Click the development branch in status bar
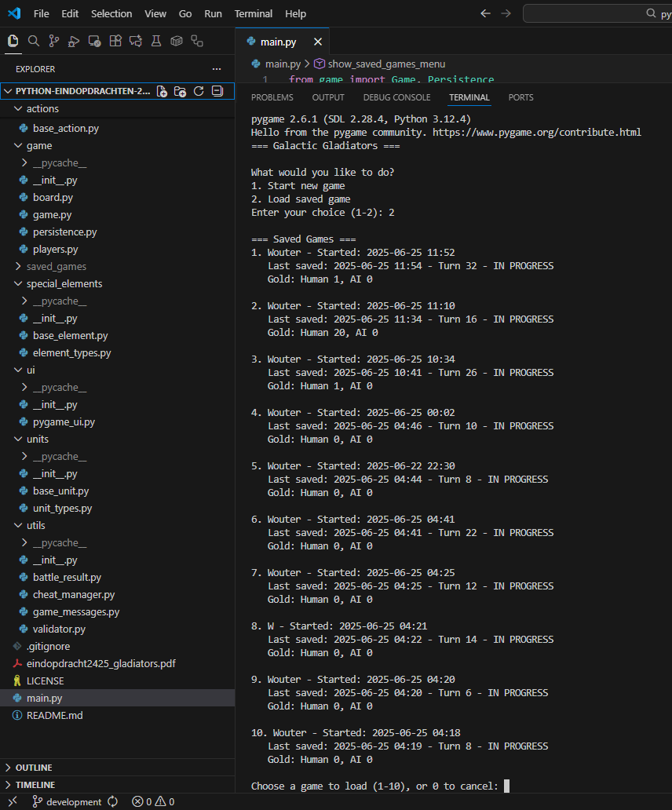 point(74,801)
